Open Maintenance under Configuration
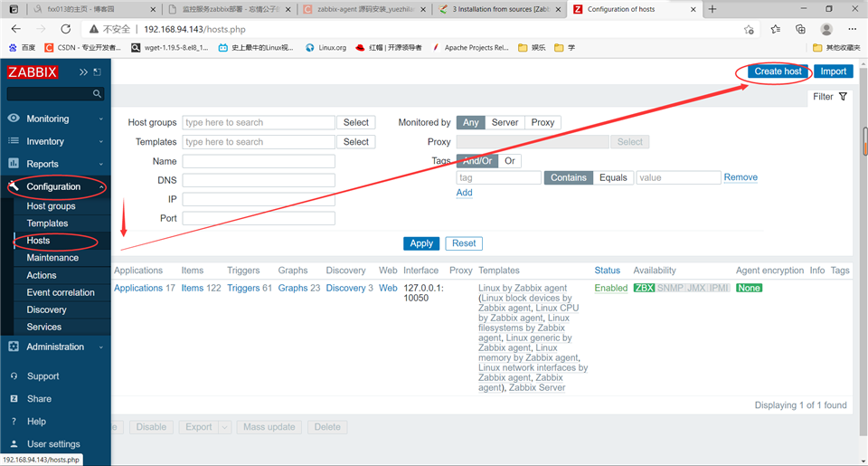868x466 pixels. click(x=52, y=258)
